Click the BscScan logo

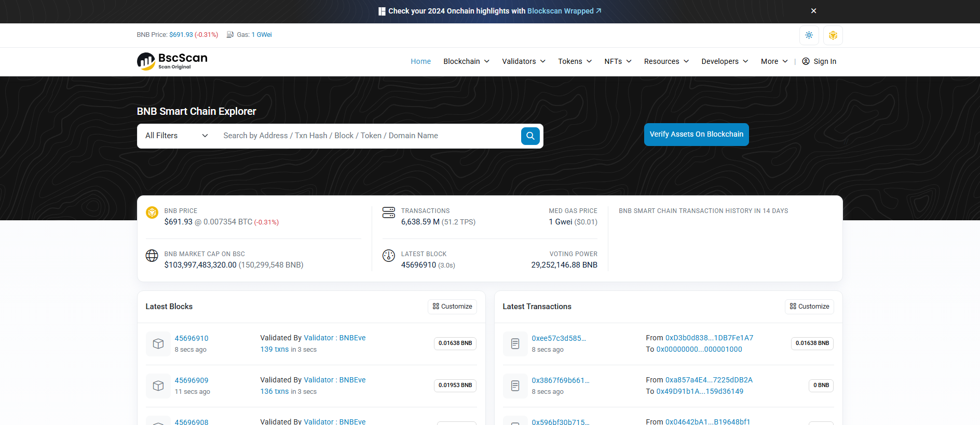(172, 61)
